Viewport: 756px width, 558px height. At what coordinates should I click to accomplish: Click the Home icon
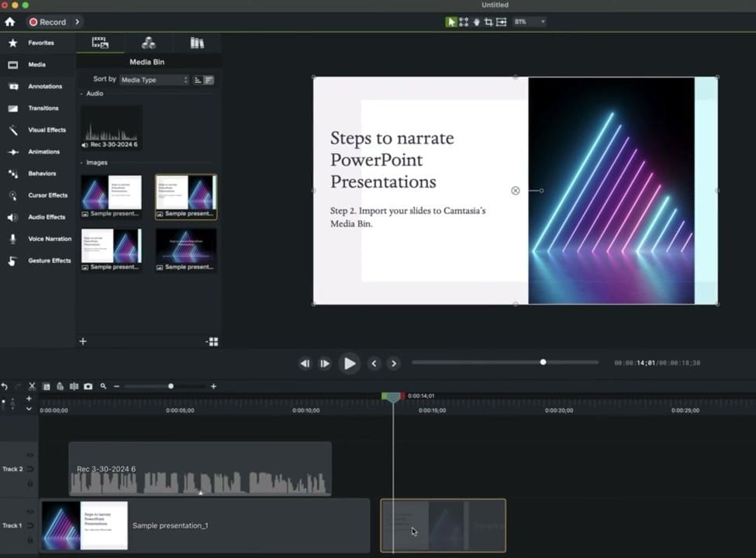(10, 22)
